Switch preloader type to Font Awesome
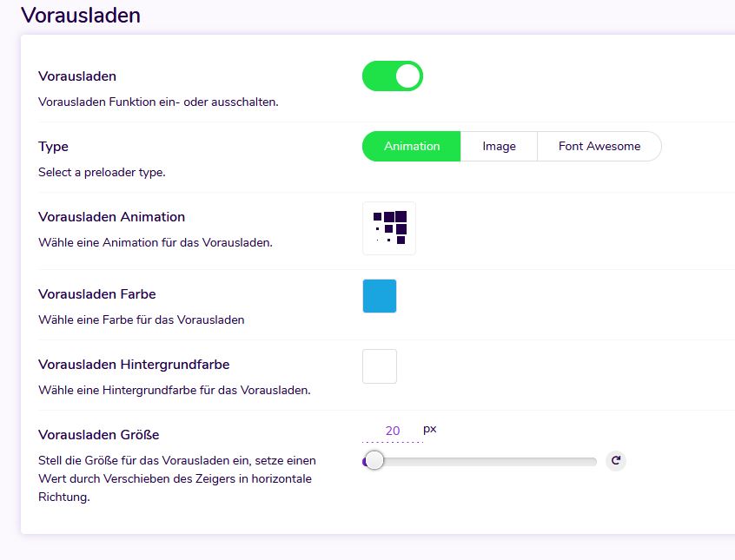 pos(599,147)
